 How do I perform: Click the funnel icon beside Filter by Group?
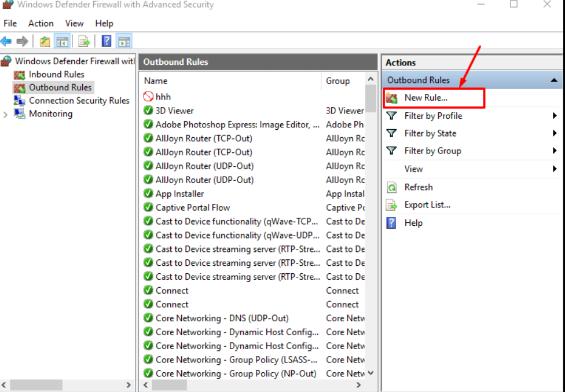(x=392, y=151)
